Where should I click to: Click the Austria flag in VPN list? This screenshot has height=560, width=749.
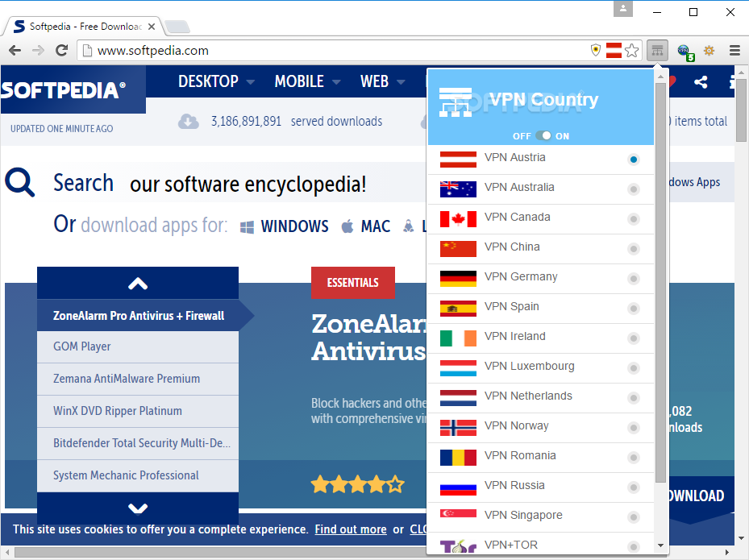coord(458,160)
